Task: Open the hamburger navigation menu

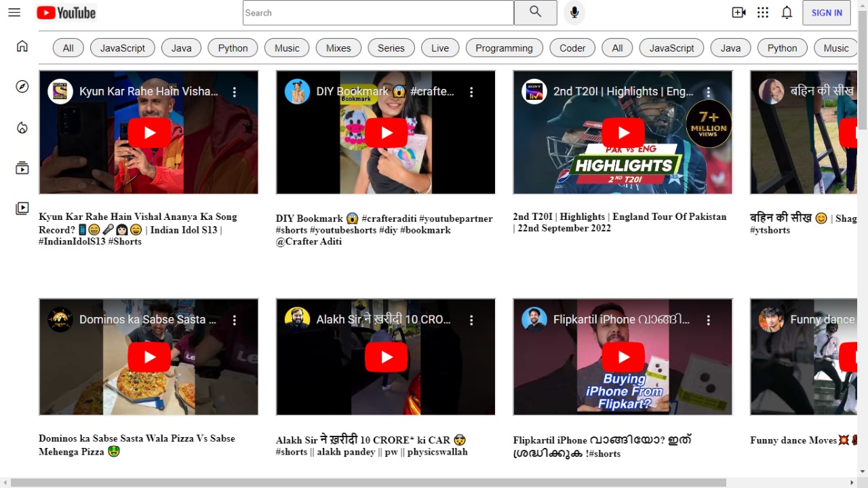Action: tap(14, 12)
